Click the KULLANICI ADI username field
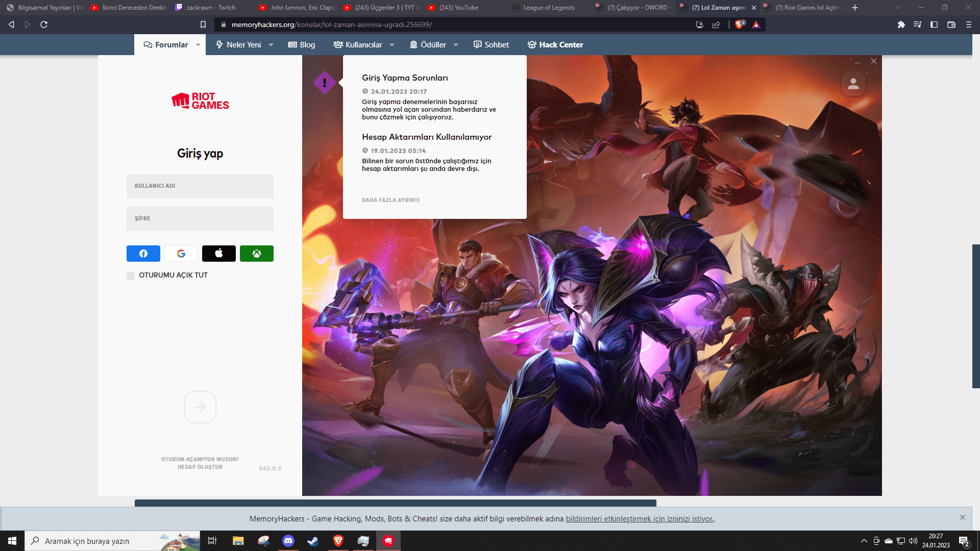Image resolution: width=980 pixels, height=551 pixels. [200, 186]
